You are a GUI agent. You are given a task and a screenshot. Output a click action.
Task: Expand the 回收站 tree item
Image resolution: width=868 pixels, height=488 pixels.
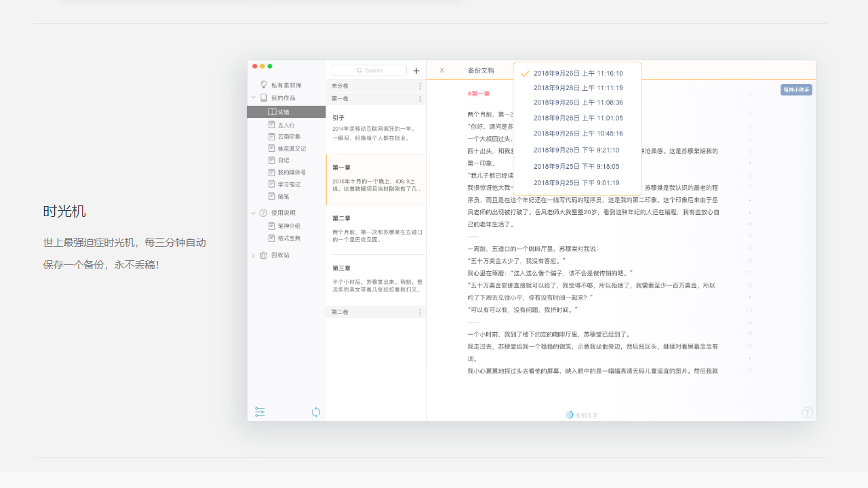coord(254,255)
